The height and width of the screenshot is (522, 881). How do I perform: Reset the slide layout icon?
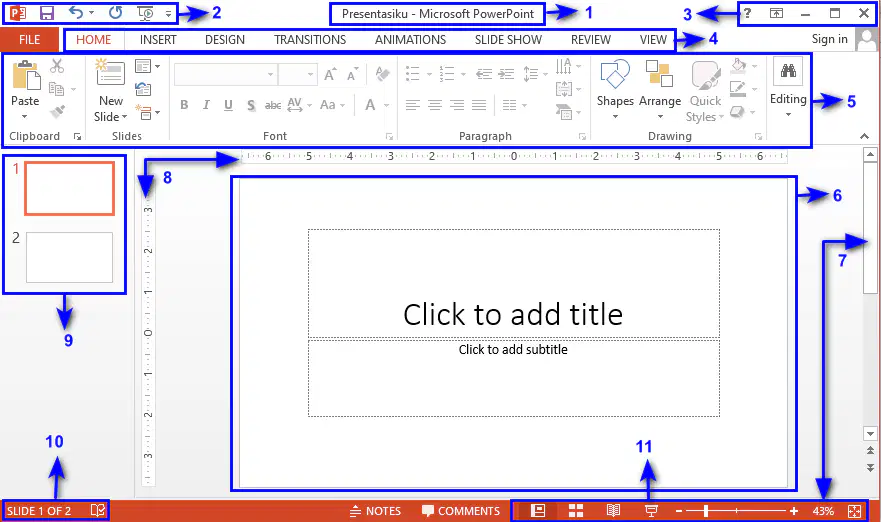click(143, 89)
